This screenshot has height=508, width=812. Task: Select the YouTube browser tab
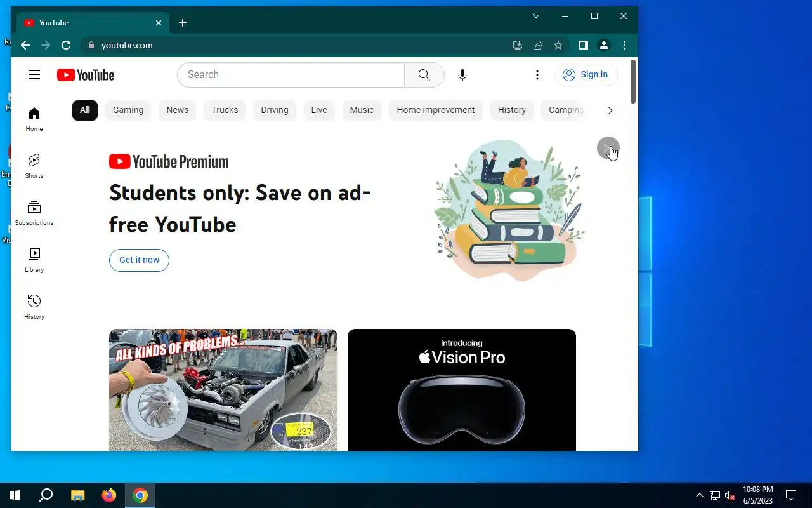[x=93, y=23]
